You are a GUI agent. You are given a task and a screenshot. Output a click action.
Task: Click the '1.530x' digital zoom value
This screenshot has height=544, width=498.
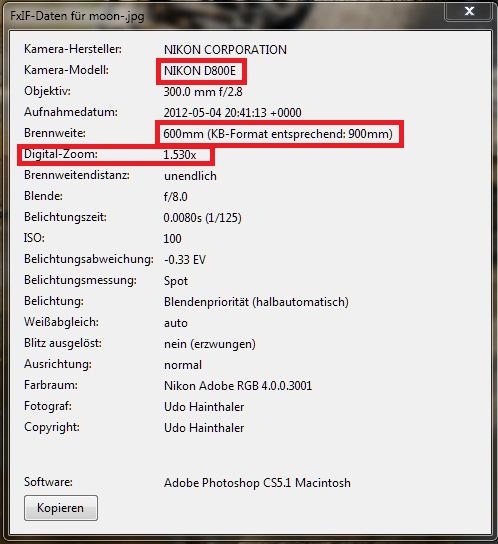(180, 155)
